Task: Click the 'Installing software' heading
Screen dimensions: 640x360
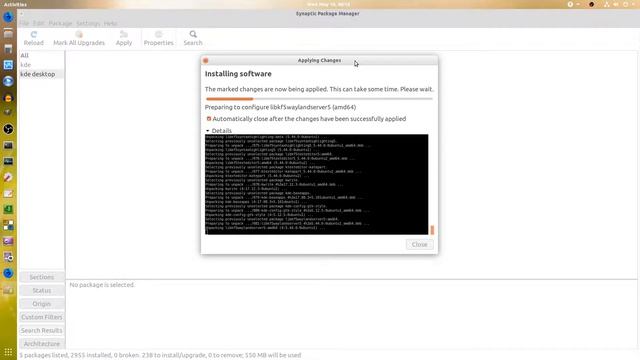Action: click(238, 74)
